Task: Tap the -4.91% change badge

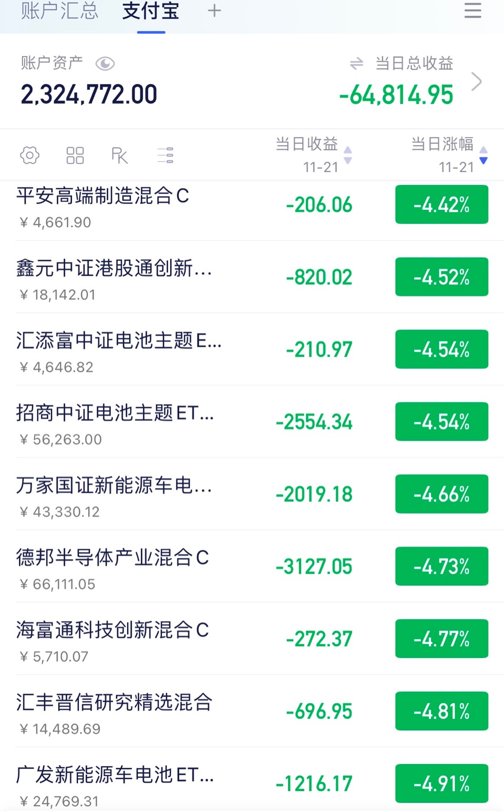Action: tap(442, 784)
